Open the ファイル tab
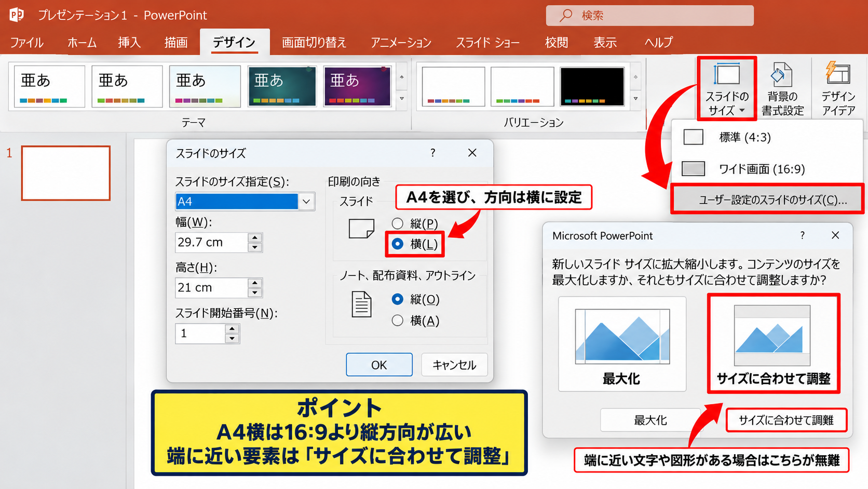The image size is (868, 489). (x=26, y=42)
